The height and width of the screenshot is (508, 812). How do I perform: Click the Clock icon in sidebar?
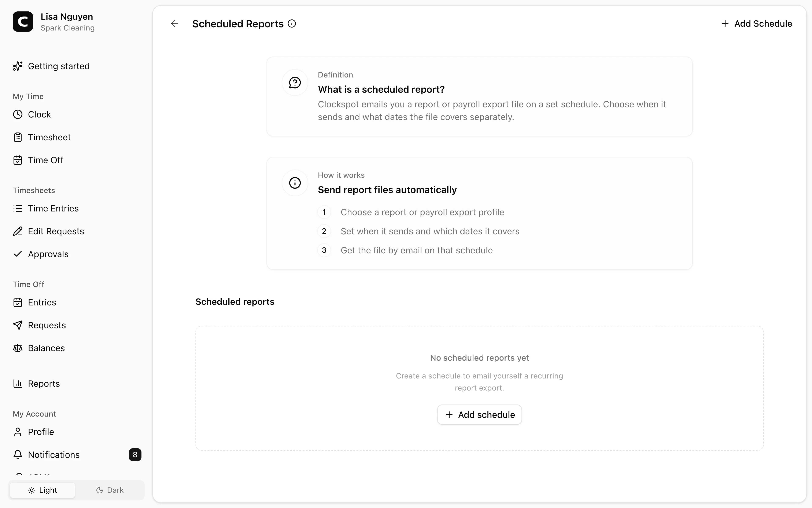[x=18, y=115]
